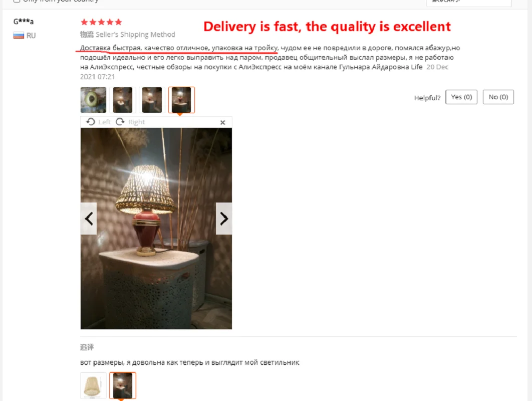Open the follow-up lampshade thumbnail

click(x=93, y=385)
